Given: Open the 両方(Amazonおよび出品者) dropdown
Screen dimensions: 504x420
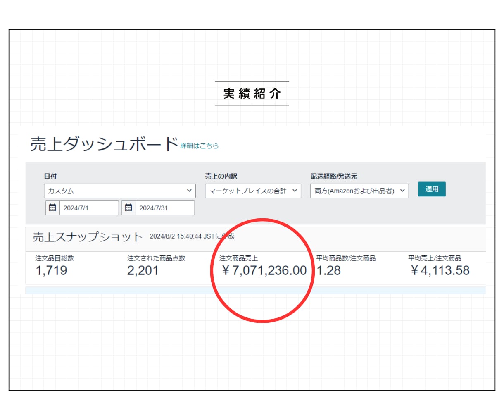Looking at the screenshot, I should [359, 191].
